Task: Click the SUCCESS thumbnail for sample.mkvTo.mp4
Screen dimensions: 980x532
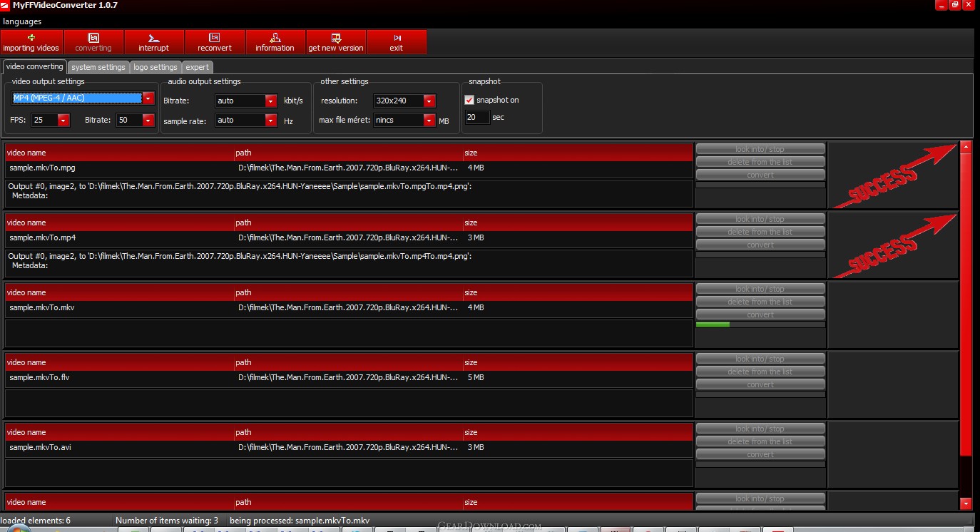Action: (893, 245)
